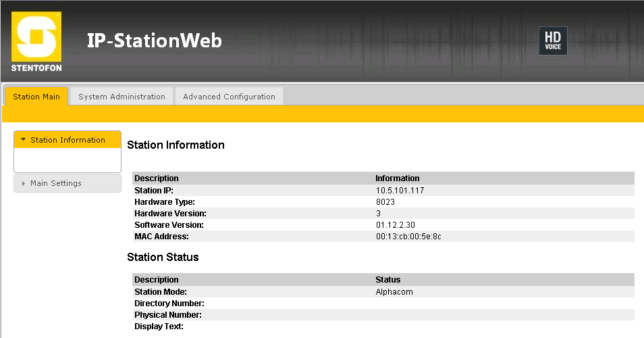Click the Station Information heading
Screen dimensions: 644x338
tap(176, 145)
